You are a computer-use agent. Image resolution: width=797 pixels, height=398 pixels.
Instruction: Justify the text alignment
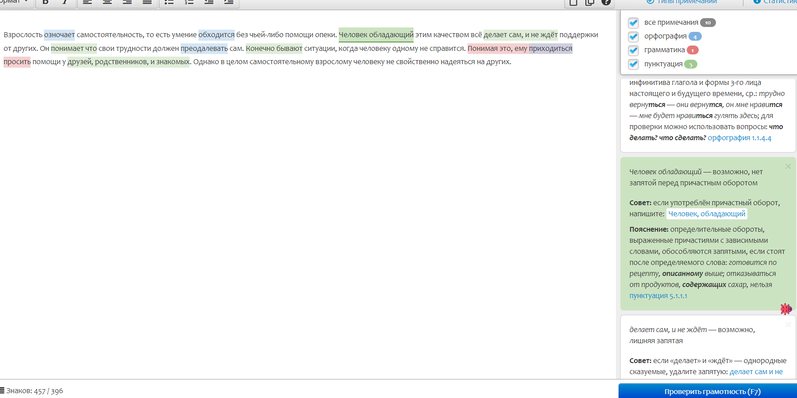pos(147,2)
